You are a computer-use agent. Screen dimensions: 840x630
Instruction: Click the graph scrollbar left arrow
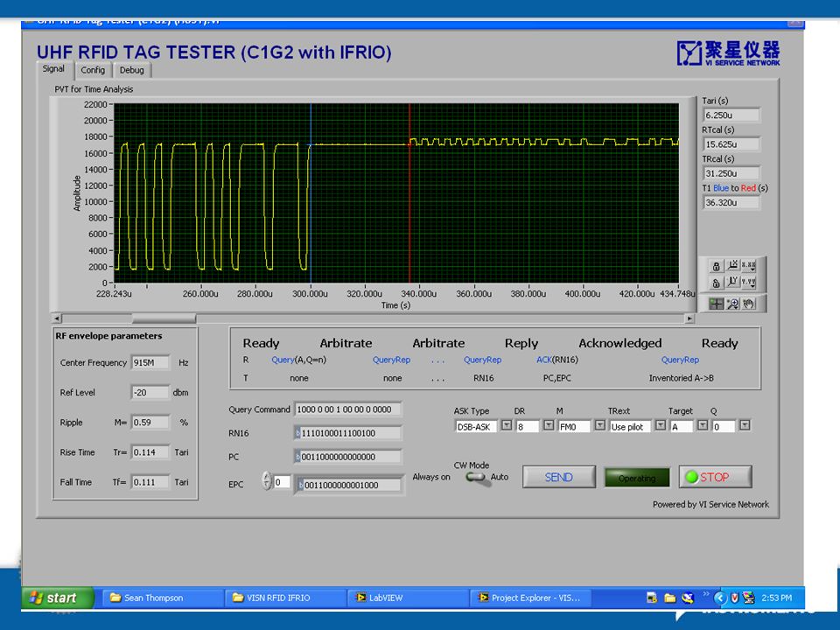[57, 318]
